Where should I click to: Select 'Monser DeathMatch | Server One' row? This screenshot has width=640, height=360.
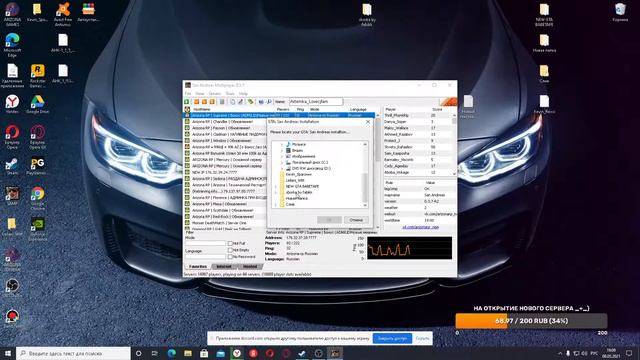click(224, 223)
